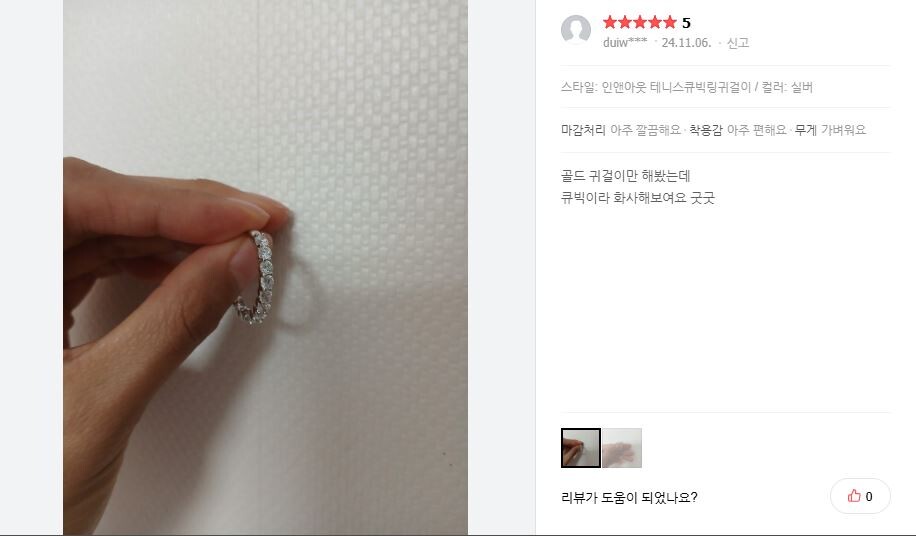916x536 pixels.
Task: Click the 마감처리 attribute label
Action: 583,130
